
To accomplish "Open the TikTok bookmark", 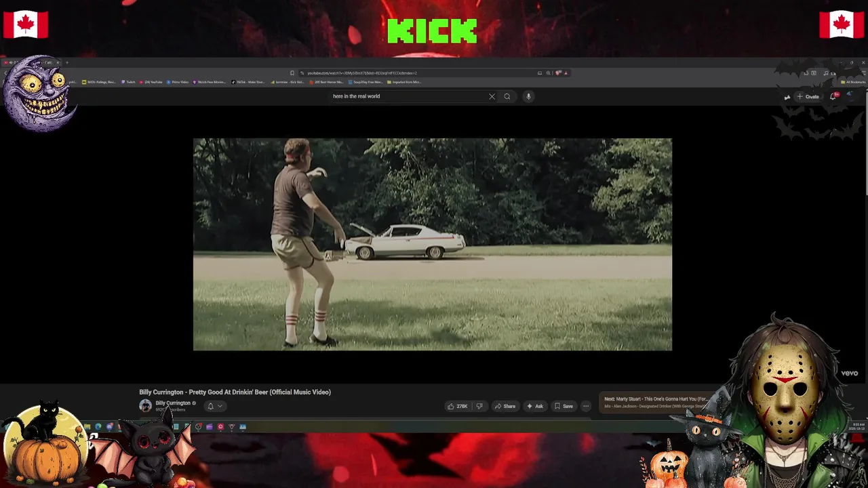I will tap(248, 82).
